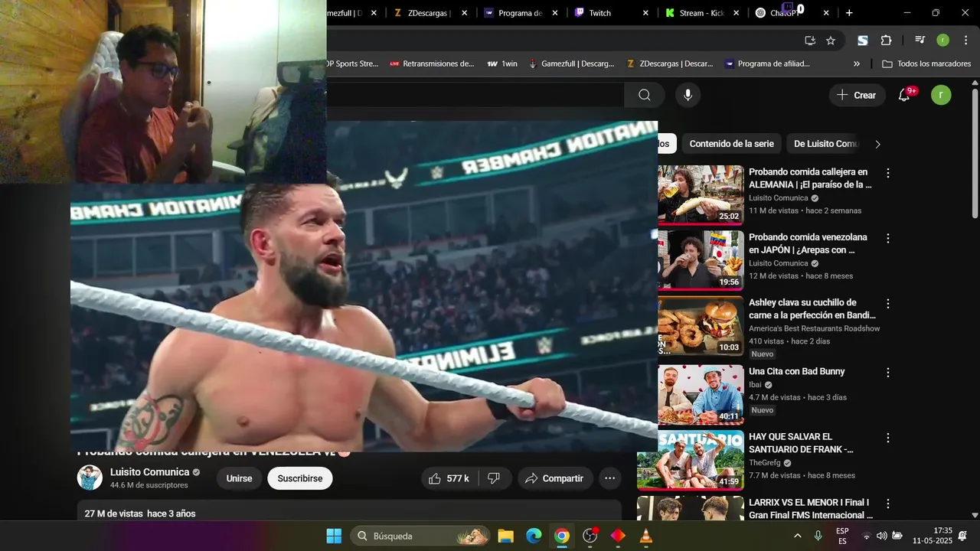
Task: Open options for LARRIX VS EL MENOR video
Action: point(888,504)
